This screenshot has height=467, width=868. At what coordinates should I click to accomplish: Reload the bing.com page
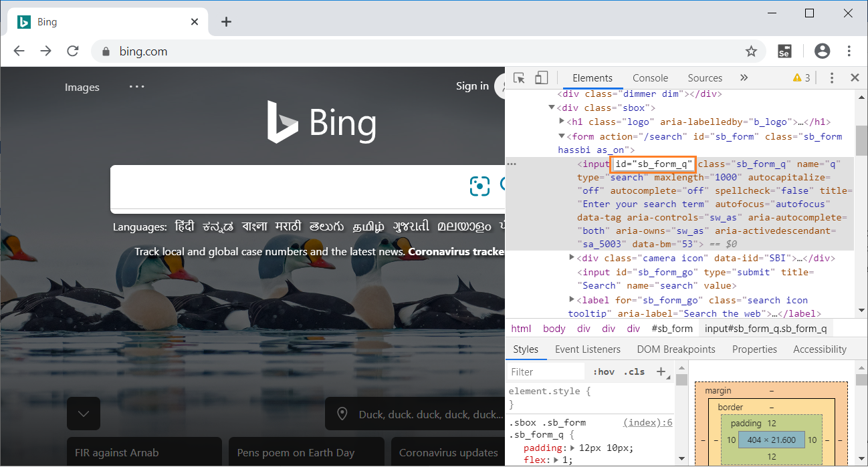click(x=73, y=51)
